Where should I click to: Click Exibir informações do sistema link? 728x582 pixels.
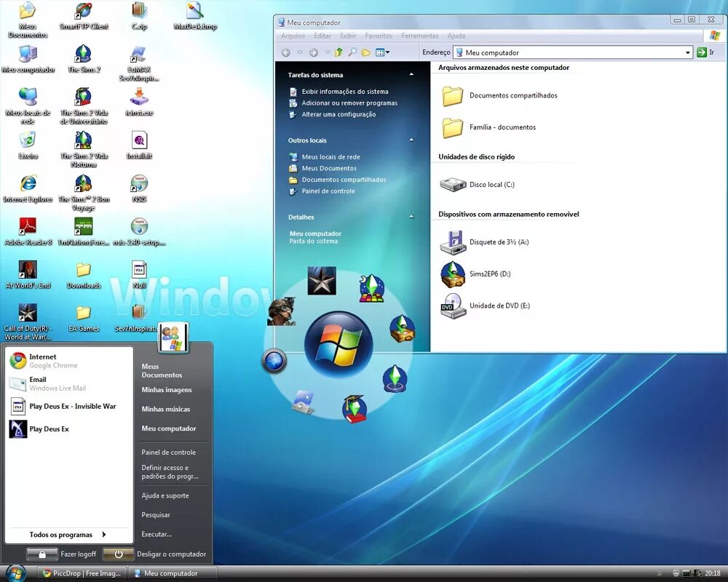click(339, 92)
